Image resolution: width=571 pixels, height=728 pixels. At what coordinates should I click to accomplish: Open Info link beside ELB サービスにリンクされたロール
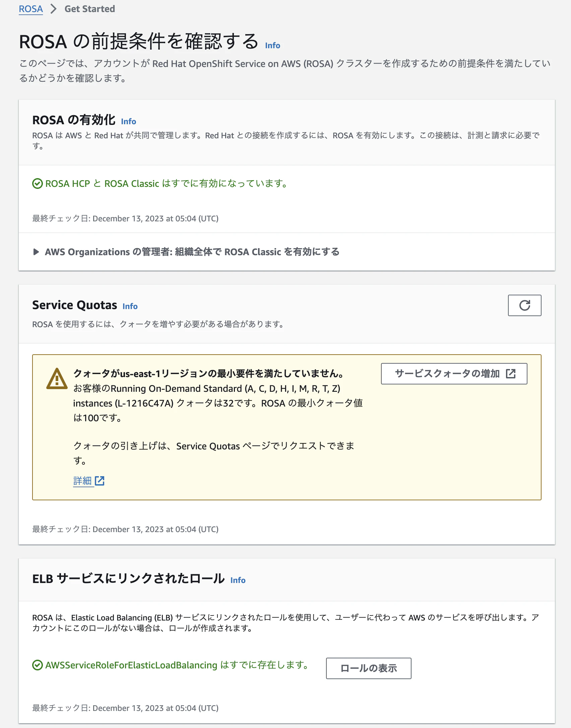click(238, 580)
